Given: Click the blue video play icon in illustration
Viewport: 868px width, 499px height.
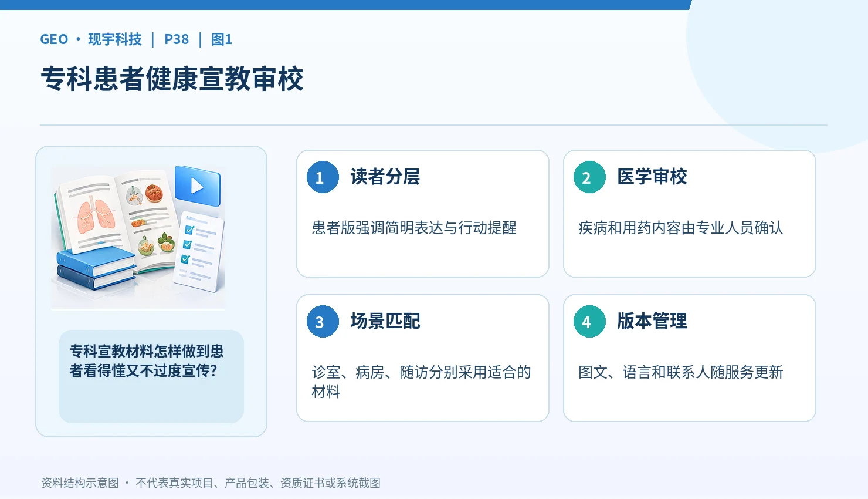Looking at the screenshot, I should pos(198,186).
